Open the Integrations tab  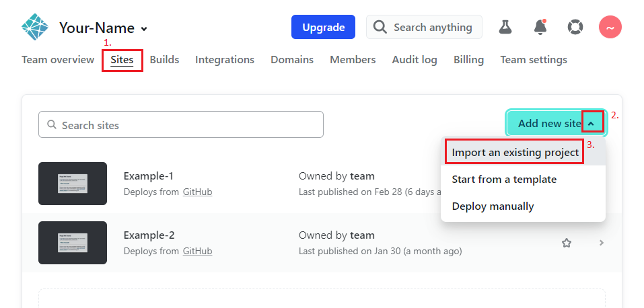tap(225, 60)
